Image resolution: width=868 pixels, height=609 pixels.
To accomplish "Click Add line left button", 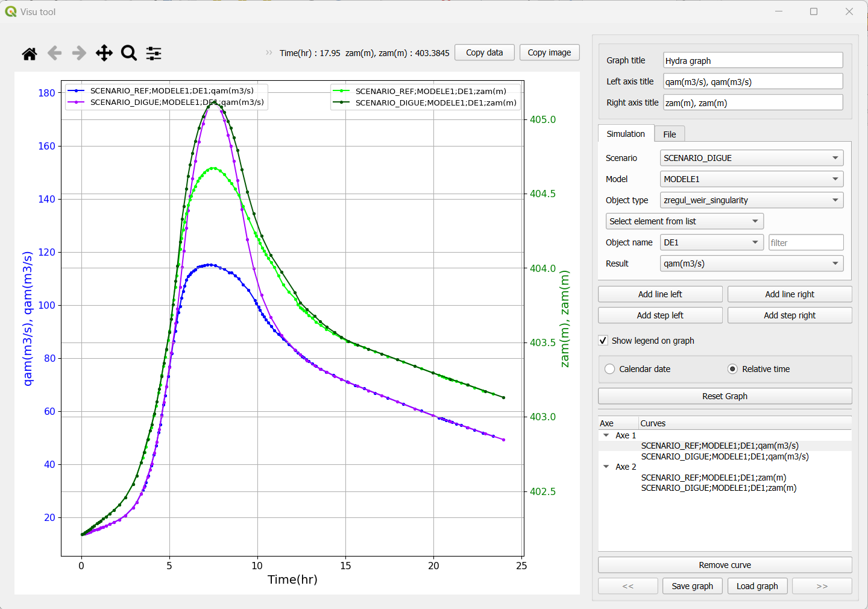I will click(x=660, y=294).
